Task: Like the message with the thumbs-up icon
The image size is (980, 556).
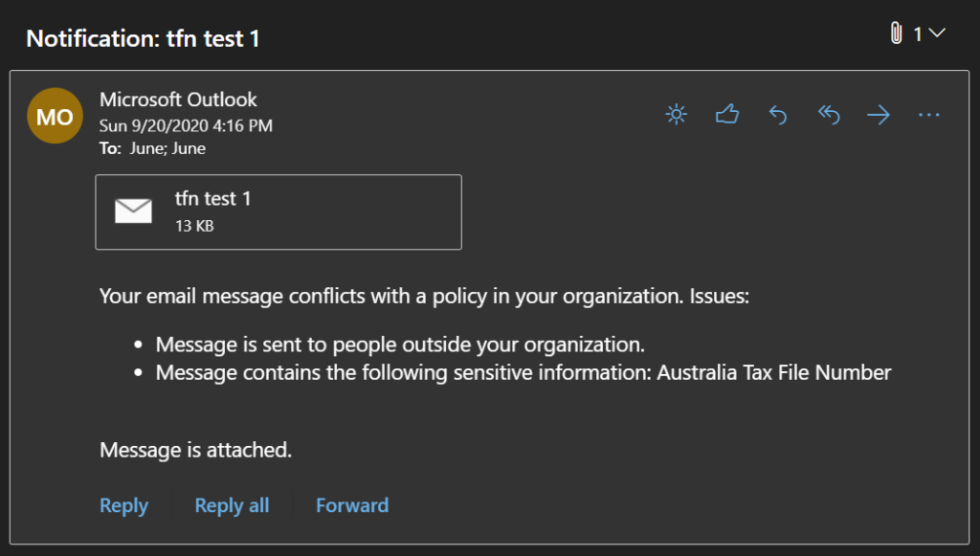Action: click(x=727, y=115)
